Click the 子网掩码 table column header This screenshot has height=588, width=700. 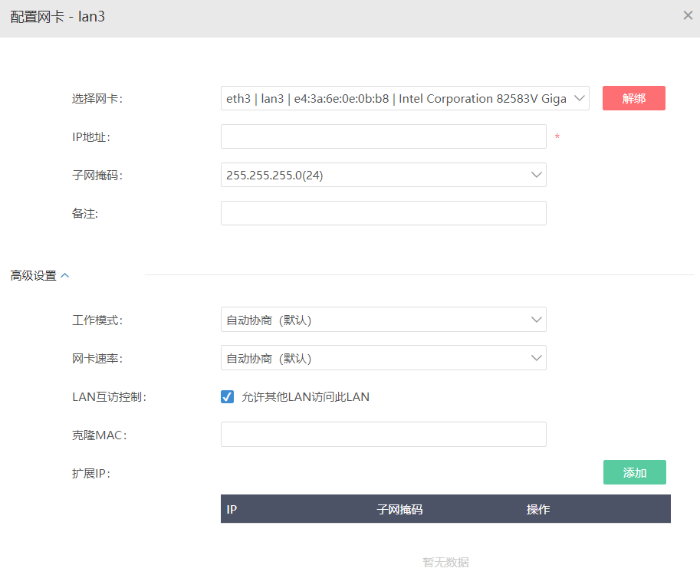[x=399, y=510]
